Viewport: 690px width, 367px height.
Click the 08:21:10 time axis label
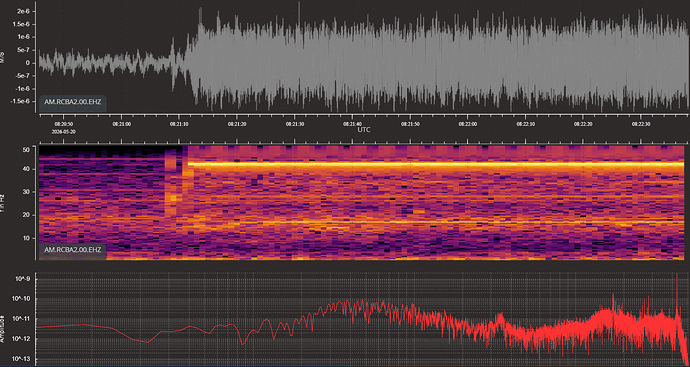(179, 125)
